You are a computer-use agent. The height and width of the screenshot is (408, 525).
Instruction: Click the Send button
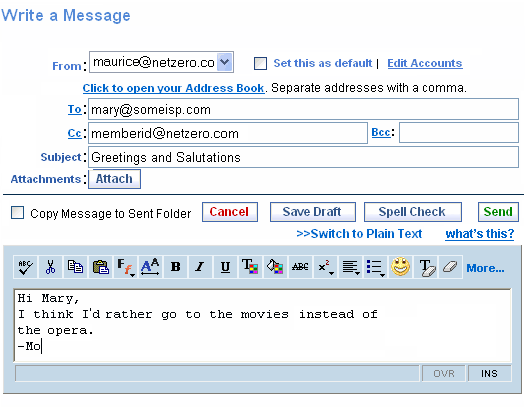pyautogui.click(x=498, y=212)
